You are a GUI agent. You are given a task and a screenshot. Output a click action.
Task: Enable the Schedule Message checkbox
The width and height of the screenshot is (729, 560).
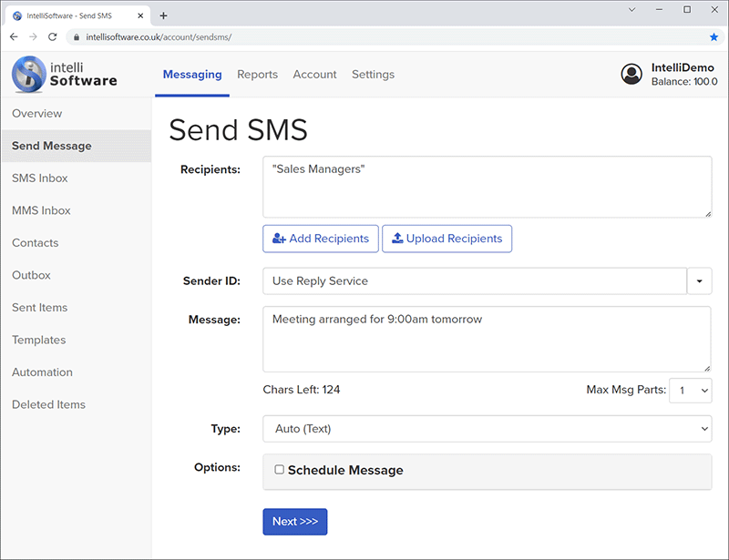tap(279, 471)
